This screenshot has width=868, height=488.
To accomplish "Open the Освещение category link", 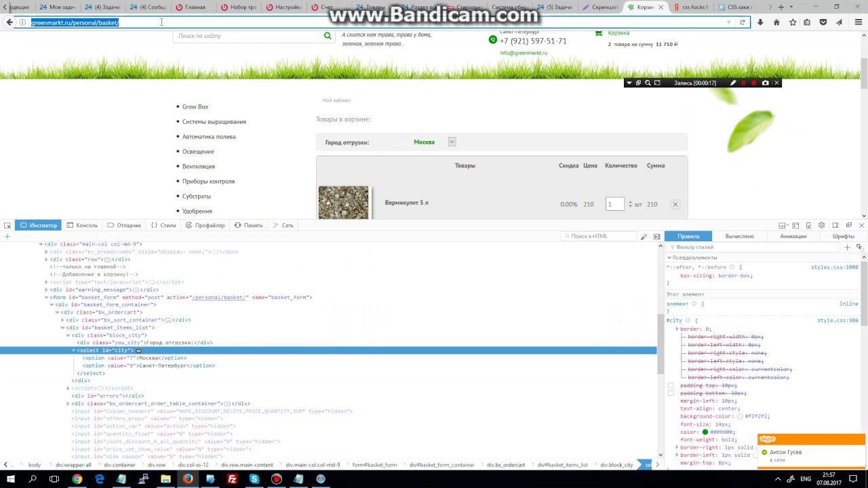I will 198,152.
